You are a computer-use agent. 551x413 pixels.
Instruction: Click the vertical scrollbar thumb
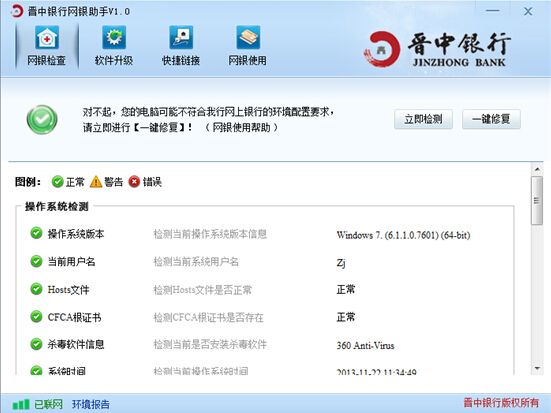pyautogui.click(x=537, y=201)
